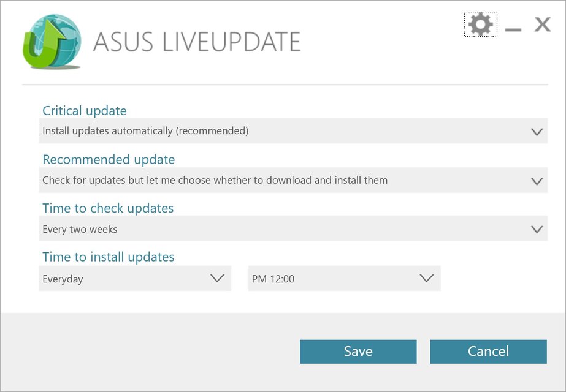
Task: Click the chevron next to Every two weeks
Action: coord(537,228)
